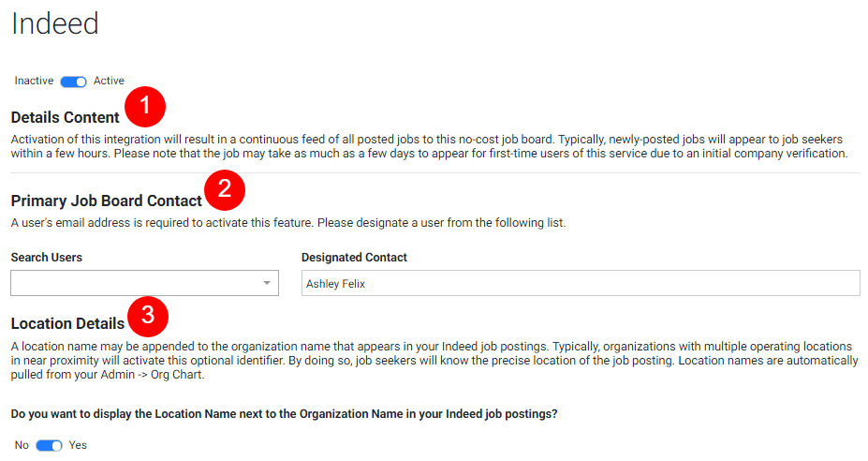Open the Search Users dropdown arrow

[x=266, y=283]
